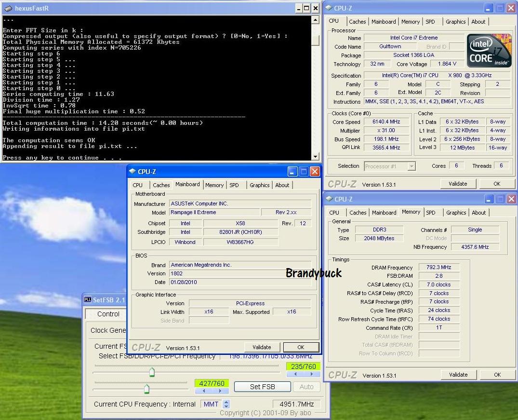Switch to Memory tab in Mainboard CPU-Z window

(x=214, y=185)
